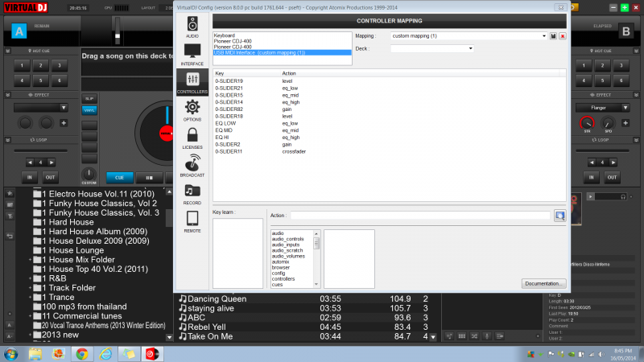The image size is (644, 362).
Task: Open the Options gear section
Action: (x=192, y=110)
